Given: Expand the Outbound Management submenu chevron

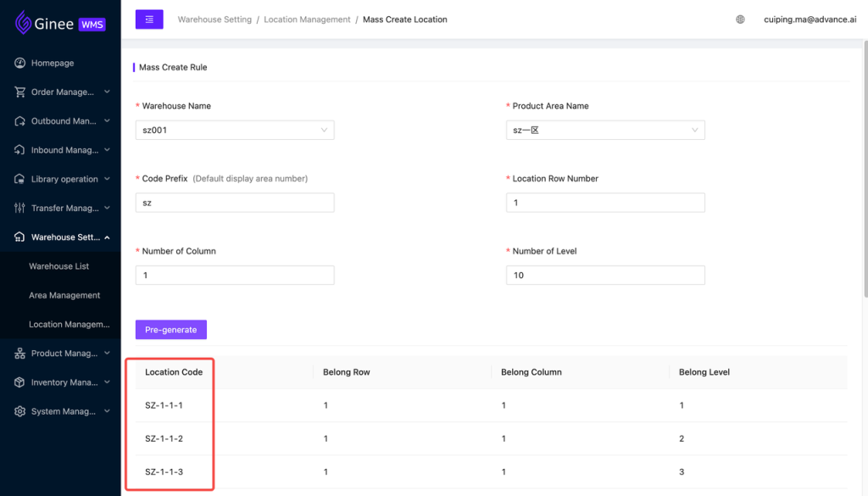Looking at the screenshot, I should 107,120.
